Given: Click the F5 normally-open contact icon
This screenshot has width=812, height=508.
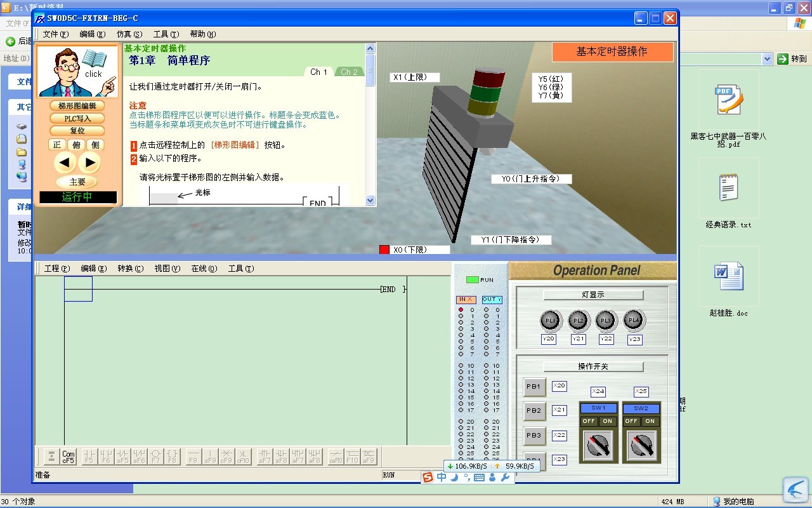Looking at the screenshot, I should 89,457.
